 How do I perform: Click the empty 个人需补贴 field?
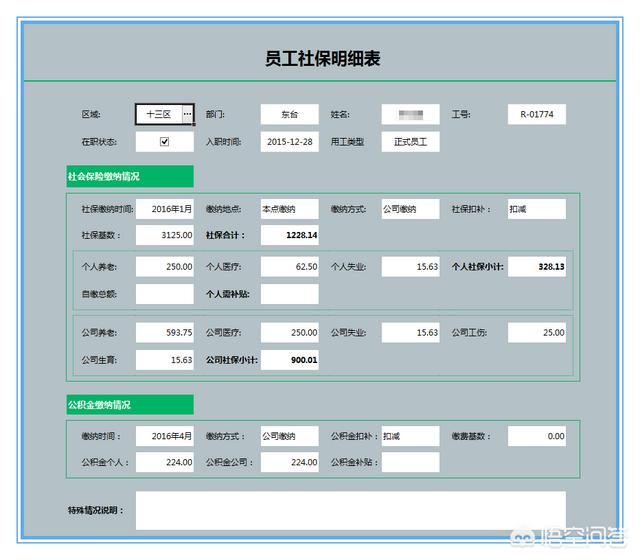(290, 294)
